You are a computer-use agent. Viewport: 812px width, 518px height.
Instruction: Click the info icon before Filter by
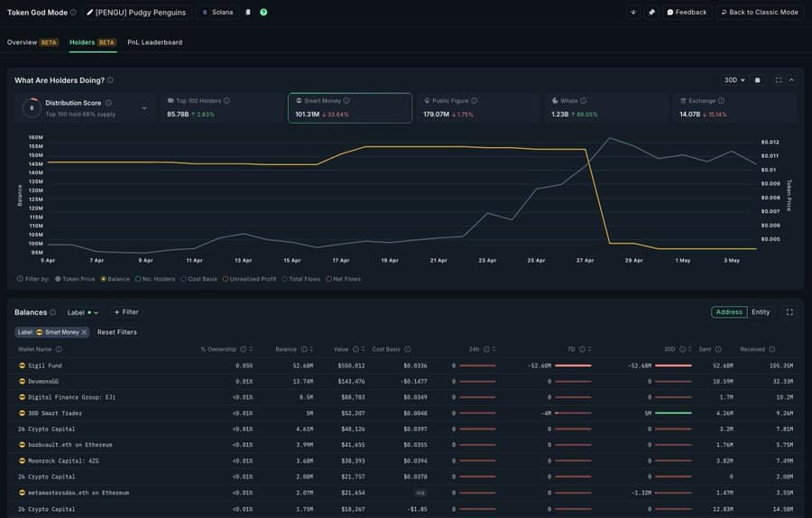click(20, 279)
